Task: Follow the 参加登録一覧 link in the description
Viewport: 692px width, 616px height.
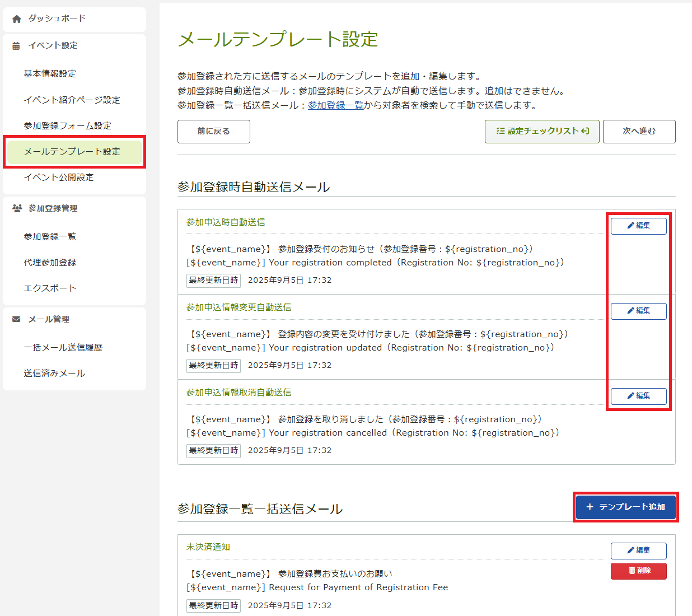Action: click(x=335, y=105)
